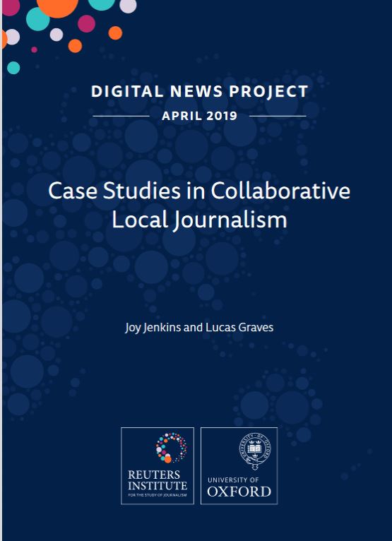The height and width of the screenshot is (541, 392).
Task: Click the title line 'Local Journalism'
Action: 199,220
